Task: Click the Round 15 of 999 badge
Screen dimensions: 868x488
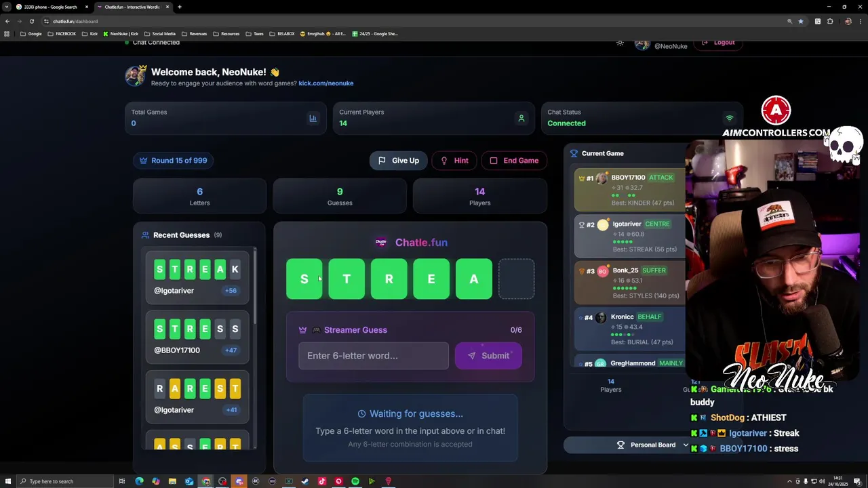Action: coord(173,161)
